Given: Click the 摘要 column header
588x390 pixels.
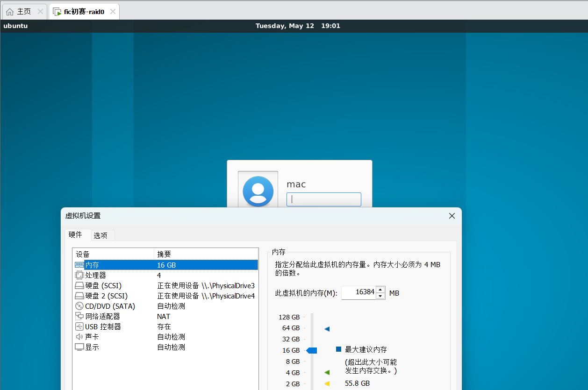Looking at the screenshot, I should 206,254.
